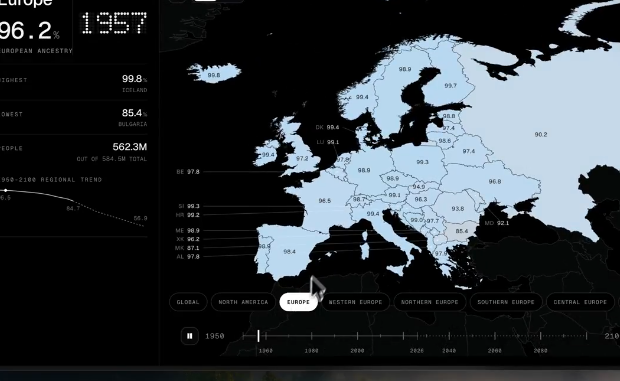
Task: Click the MK 87.1 callout label
Action: pos(187,248)
